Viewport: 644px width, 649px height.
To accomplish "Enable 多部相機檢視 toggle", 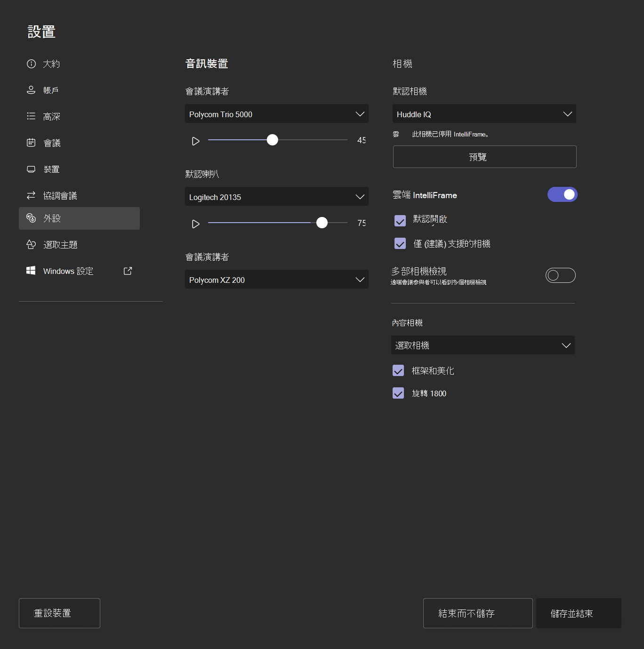I will [x=560, y=275].
